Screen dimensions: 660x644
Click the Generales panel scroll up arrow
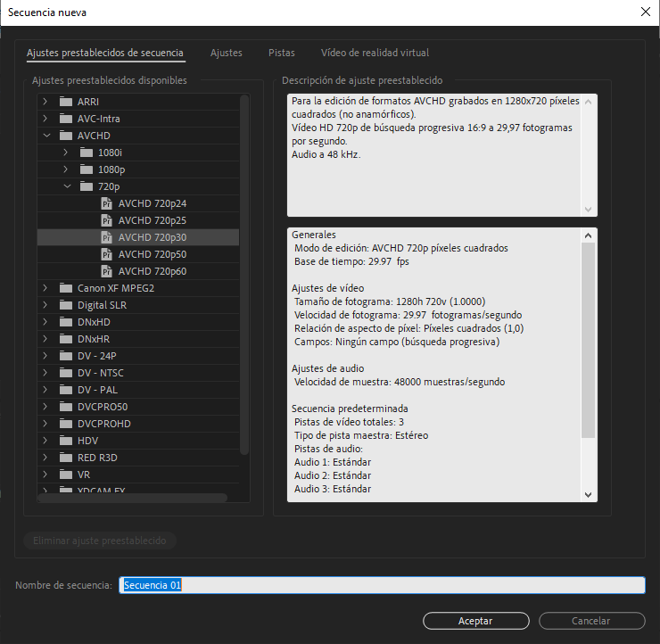(x=588, y=235)
